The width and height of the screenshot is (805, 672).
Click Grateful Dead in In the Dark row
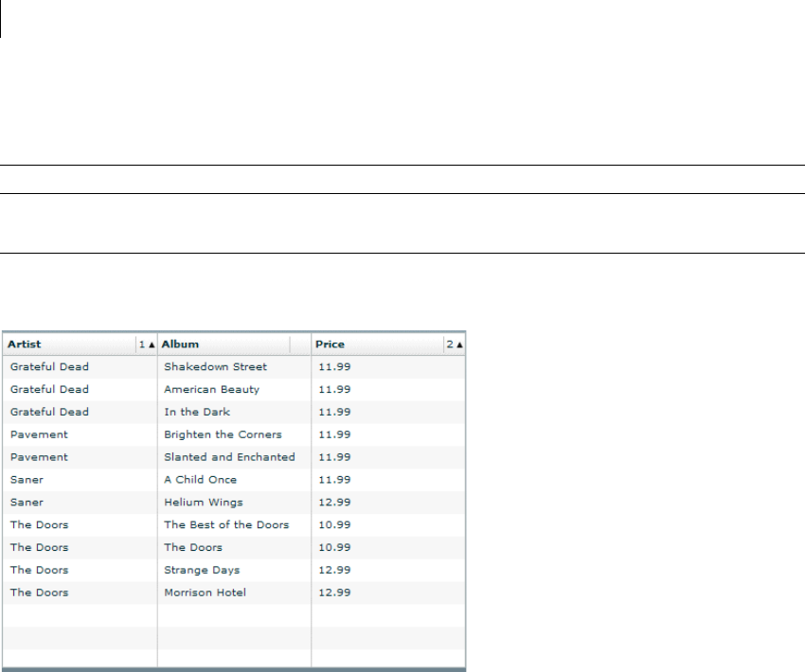tap(49, 412)
